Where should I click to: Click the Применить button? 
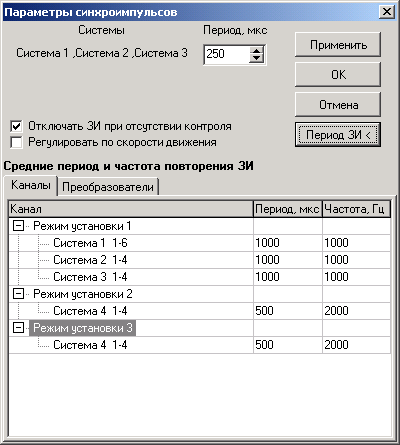tap(338, 45)
